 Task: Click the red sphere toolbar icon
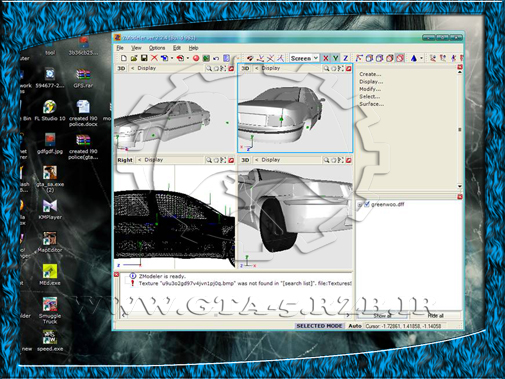tap(196, 58)
